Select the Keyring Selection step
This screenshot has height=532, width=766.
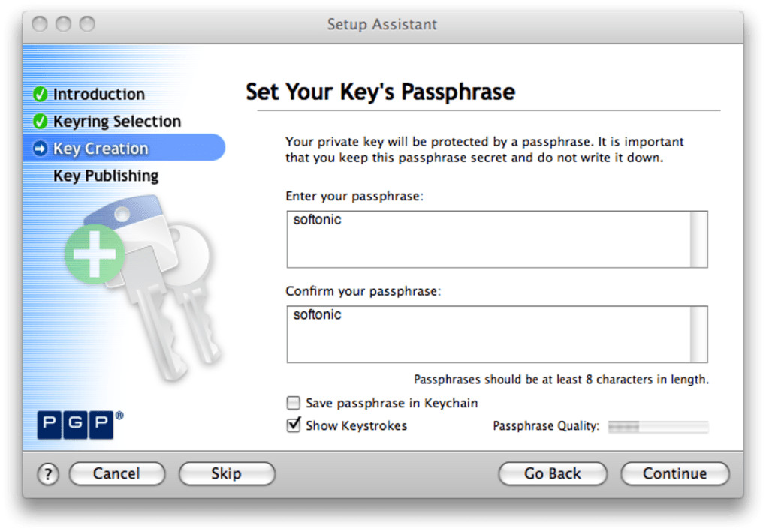point(116,122)
